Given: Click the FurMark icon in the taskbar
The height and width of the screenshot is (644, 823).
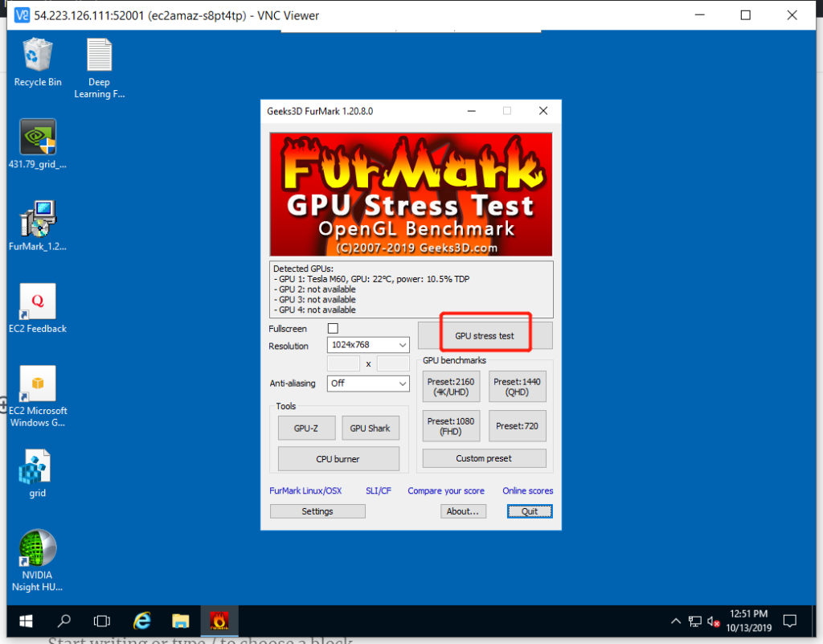Looking at the screenshot, I should 219,621.
